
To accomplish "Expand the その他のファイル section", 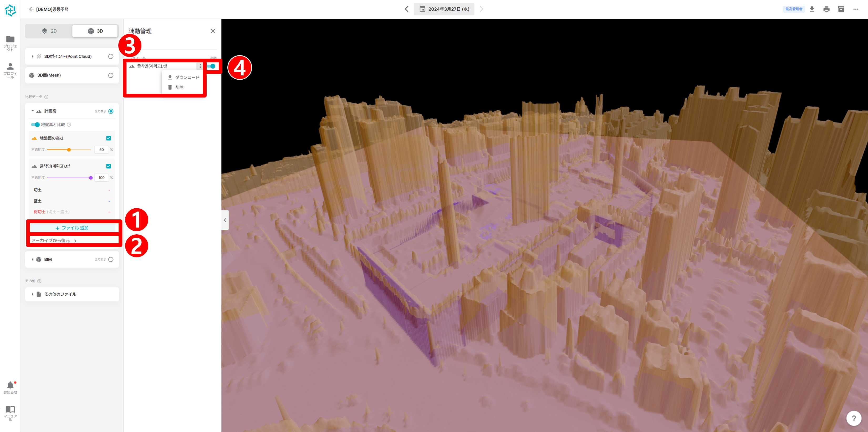I will [32, 294].
